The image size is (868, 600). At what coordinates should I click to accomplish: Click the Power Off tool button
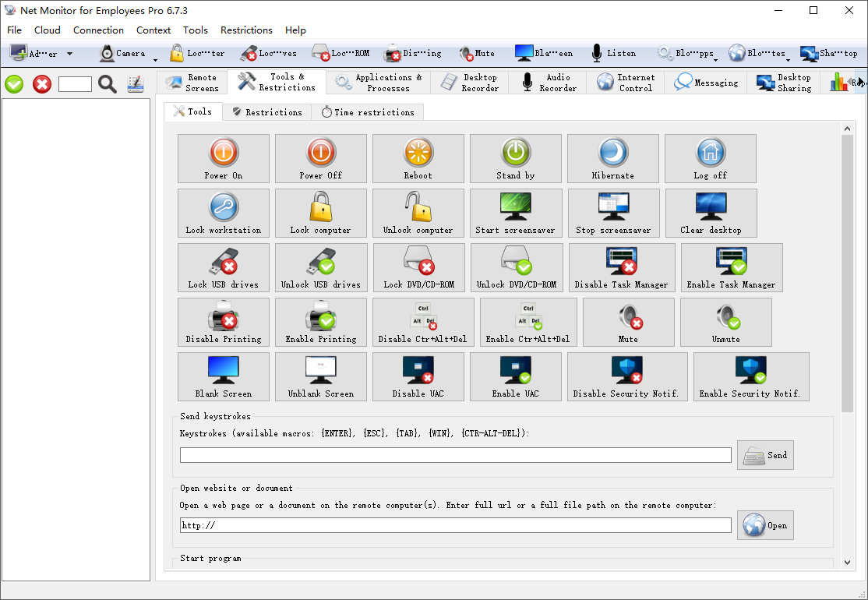tap(320, 158)
